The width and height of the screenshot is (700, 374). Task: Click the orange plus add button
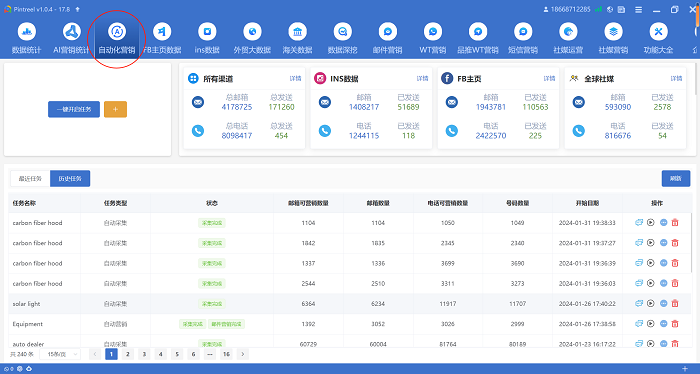coord(115,109)
